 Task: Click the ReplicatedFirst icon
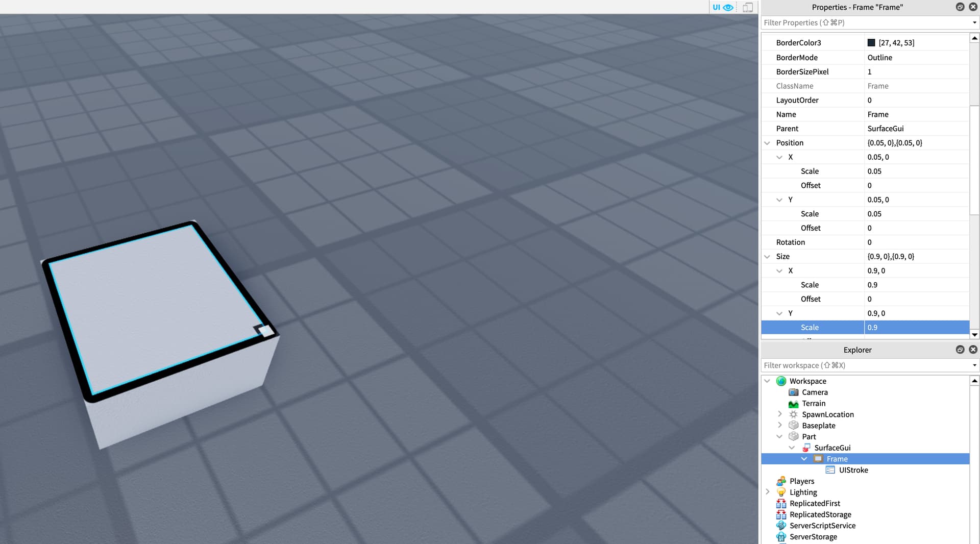click(x=781, y=504)
